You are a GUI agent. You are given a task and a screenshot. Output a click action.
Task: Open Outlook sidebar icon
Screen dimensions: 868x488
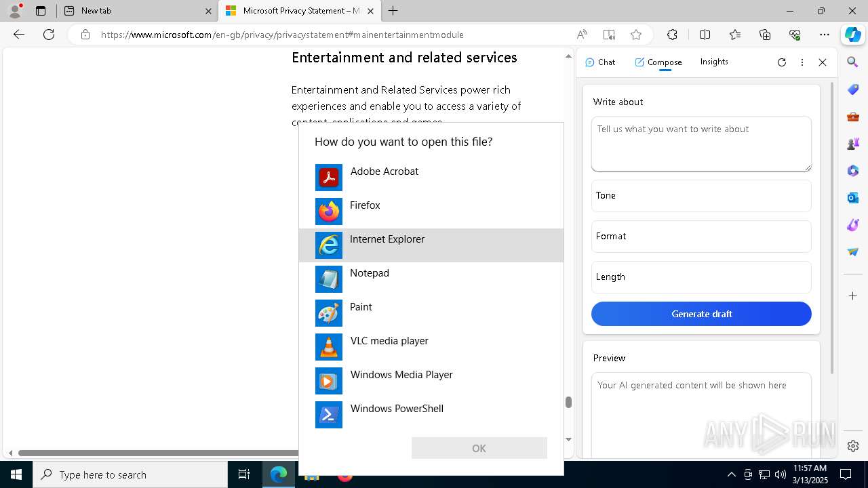(853, 198)
